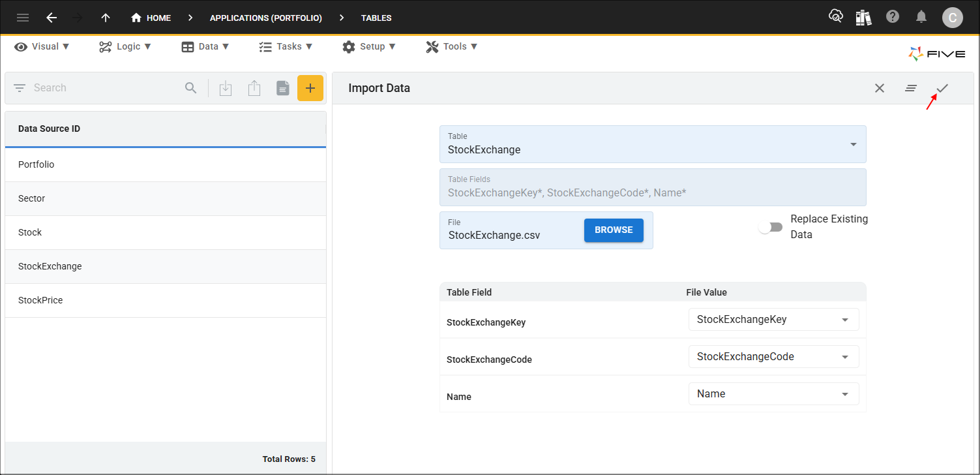Open the Tools menu
The width and height of the screenshot is (980, 475).
click(452, 46)
